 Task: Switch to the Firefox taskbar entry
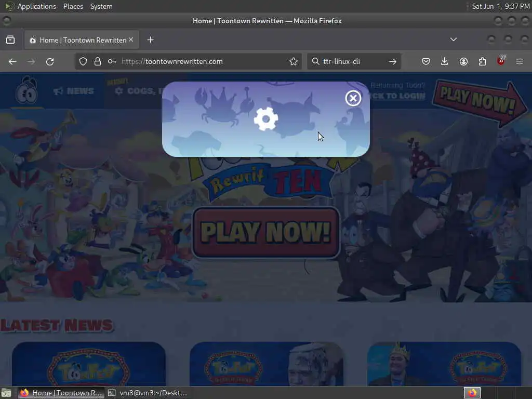pyautogui.click(x=61, y=393)
